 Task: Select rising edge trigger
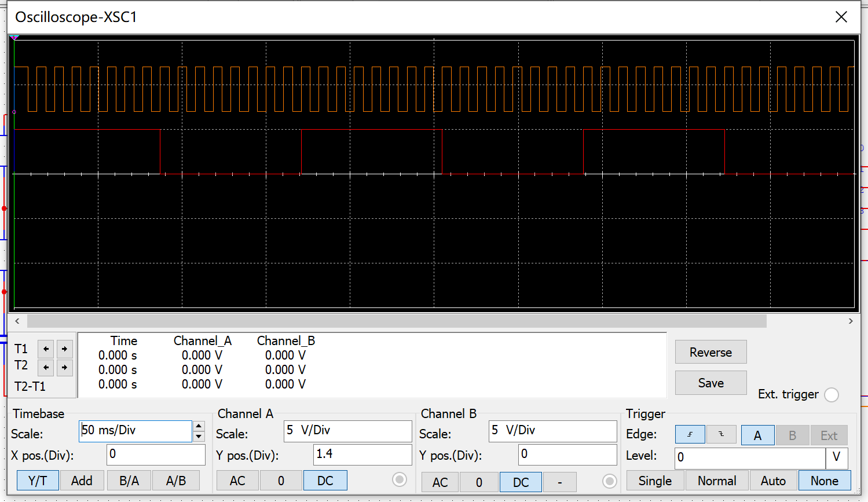(x=690, y=434)
